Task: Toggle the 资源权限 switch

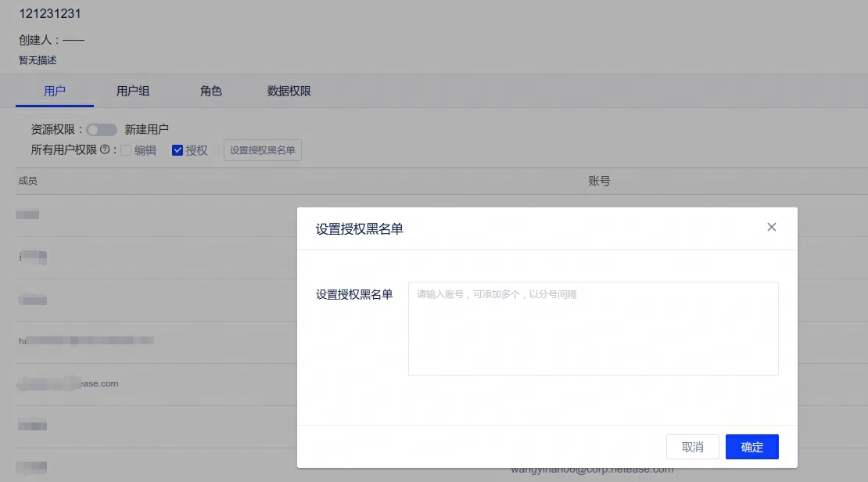Action: [102, 130]
